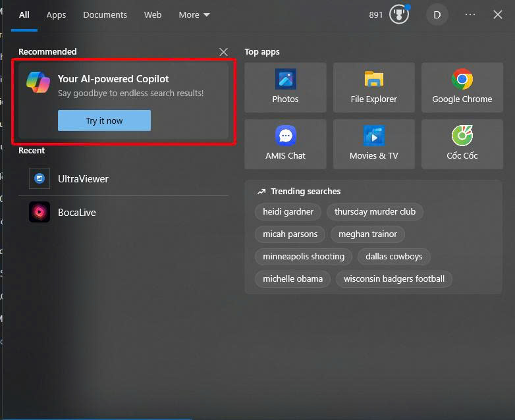Search trending 'heidi gardner'
The width and height of the screenshot is (515, 420).
[288, 211]
